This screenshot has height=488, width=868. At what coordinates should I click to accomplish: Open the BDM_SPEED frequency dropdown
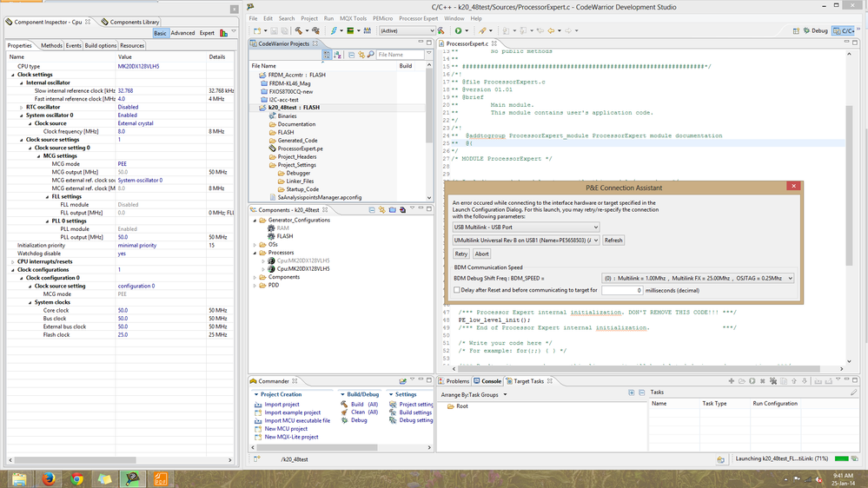tap(698, 279)
